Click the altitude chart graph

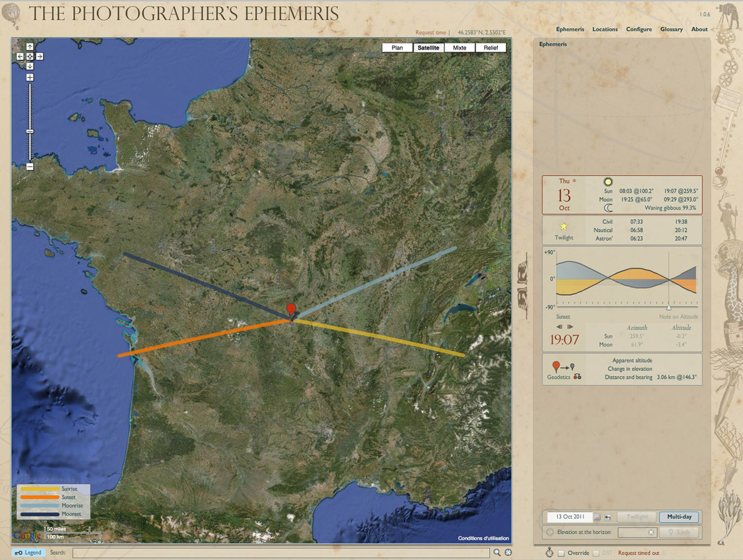coord(627,278)
